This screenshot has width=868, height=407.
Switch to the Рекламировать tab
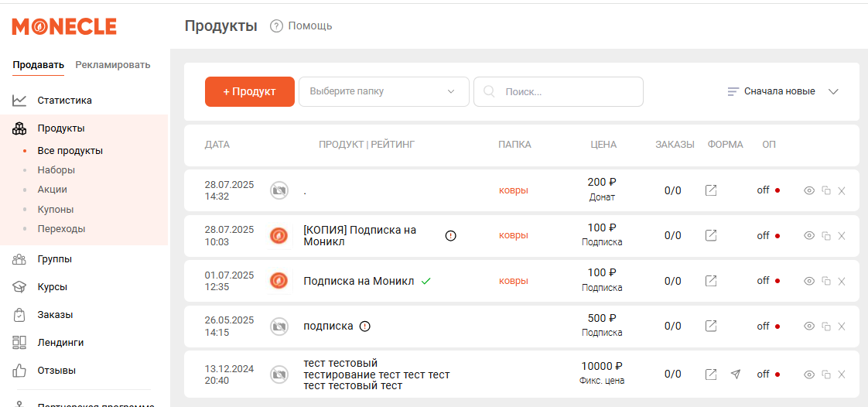113,65
